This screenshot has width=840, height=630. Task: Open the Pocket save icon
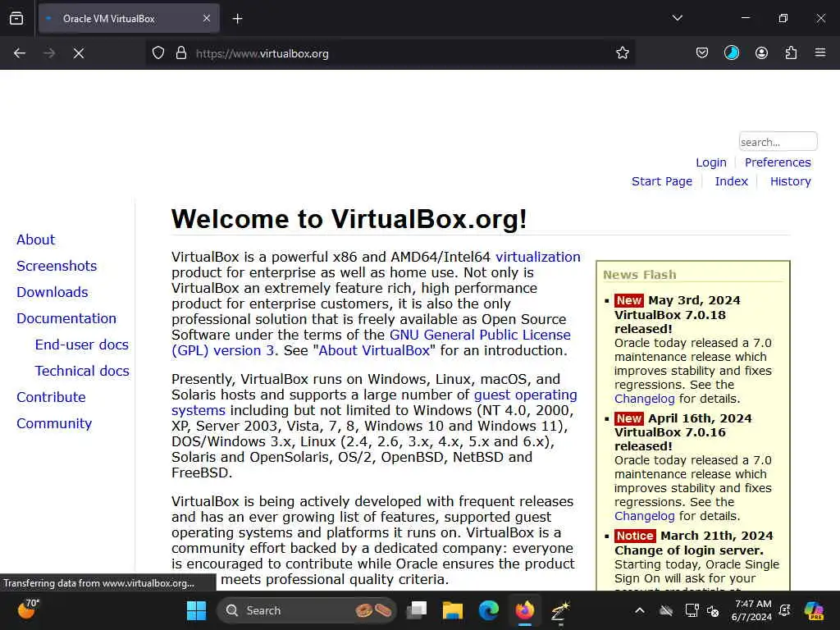[x=702, y=53]
